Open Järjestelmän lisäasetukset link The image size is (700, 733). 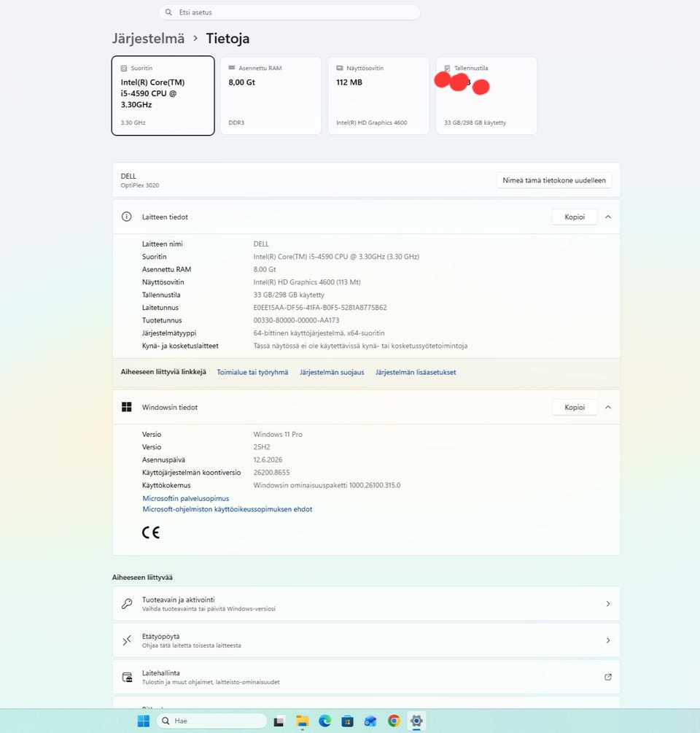(x=416, y=372)
